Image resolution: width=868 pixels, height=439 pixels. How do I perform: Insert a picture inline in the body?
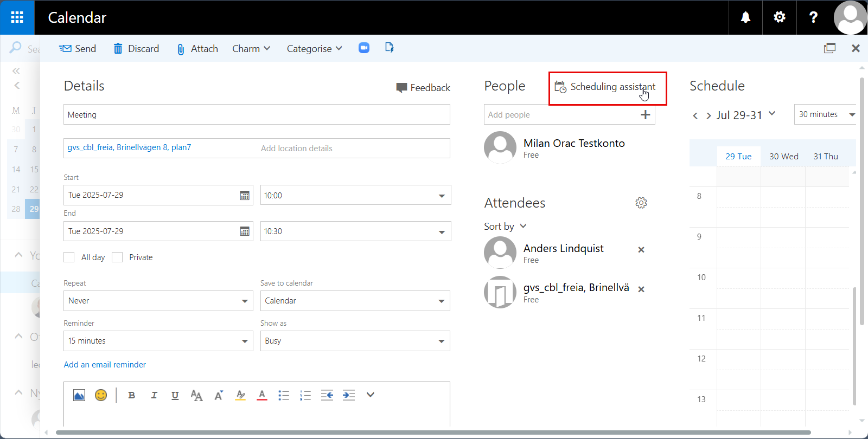click(79, 395)
